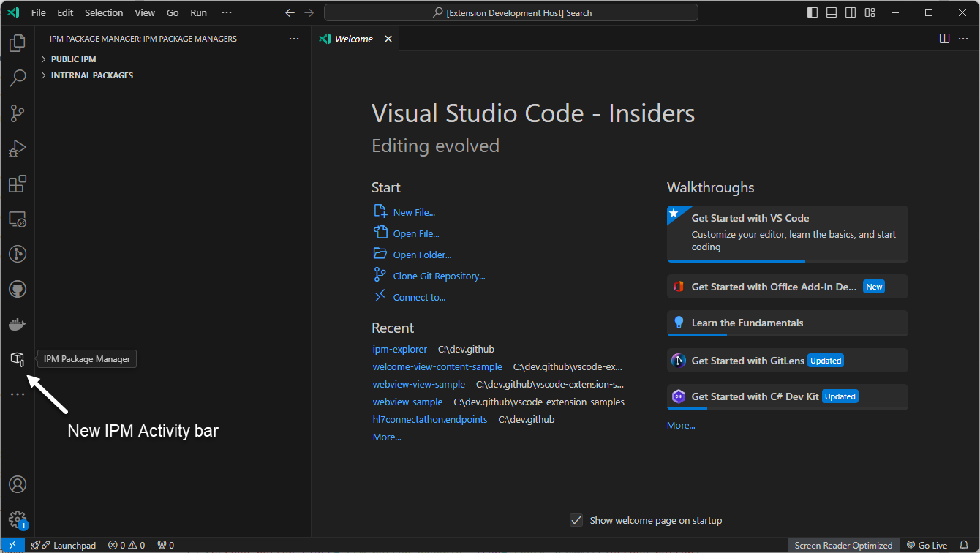The width and height of the screenshot is (980, 553).
Task: Open the Docker extension sidebar
Action: pyautogui.click(x=17, y=323)
